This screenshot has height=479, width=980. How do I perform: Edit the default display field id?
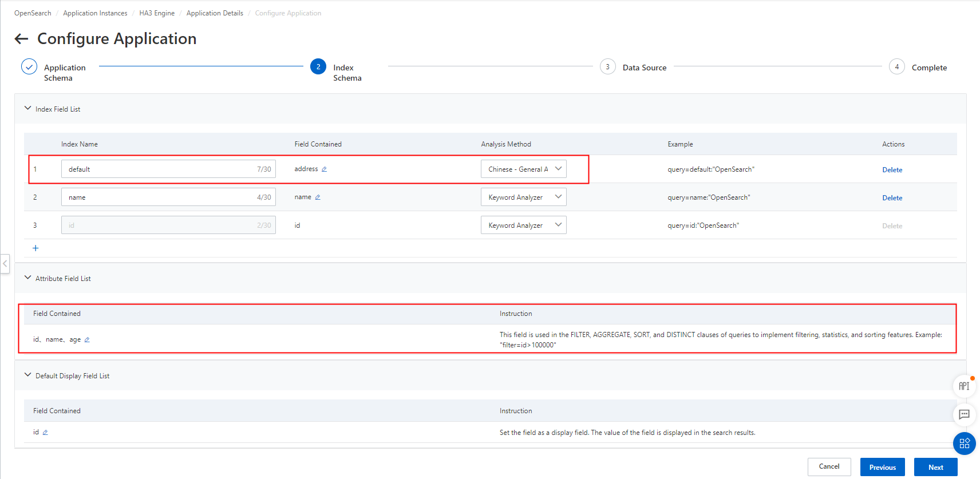(45, 433)
